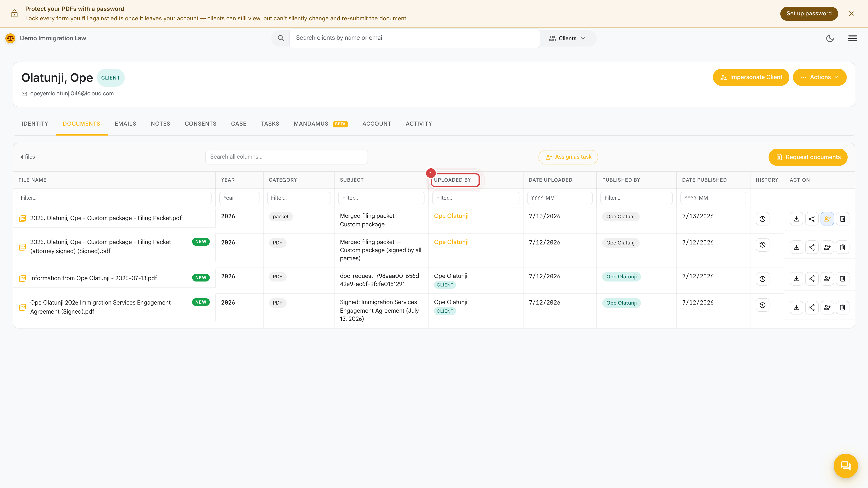This screenshot has height=488, width=868.
Task: Select the Consents tab
Action: point(200,124)
